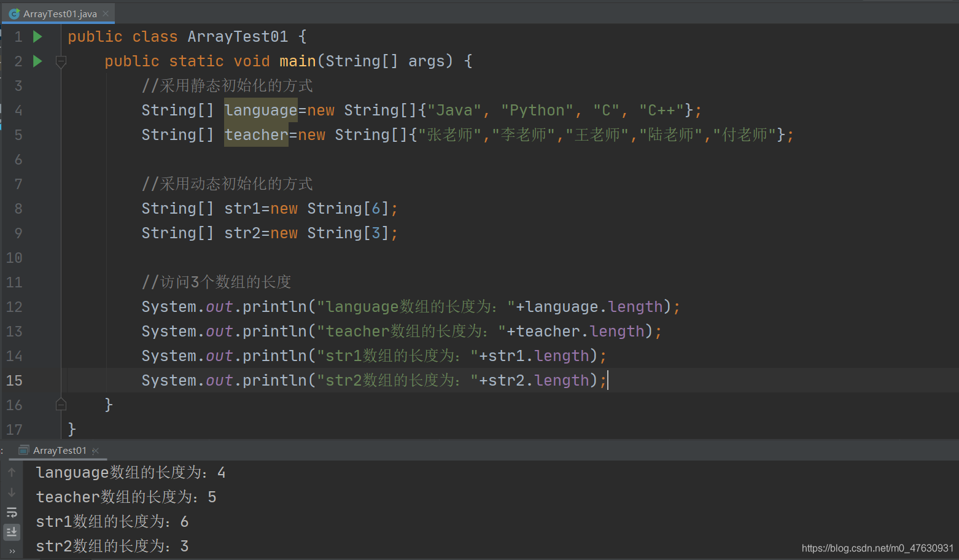Click console output str2数组的长度为: 3
This screenshot has height=560, width=959.
coord(112,546)
